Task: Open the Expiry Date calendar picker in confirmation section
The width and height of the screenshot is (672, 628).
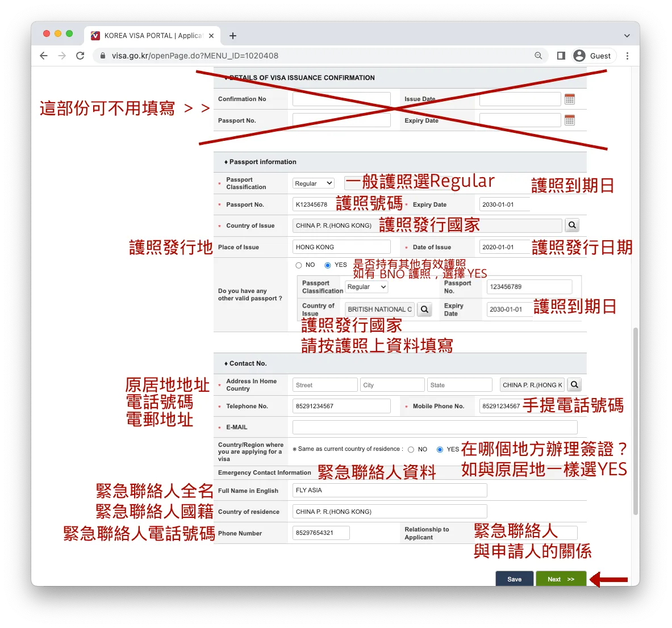Action: 570,120
